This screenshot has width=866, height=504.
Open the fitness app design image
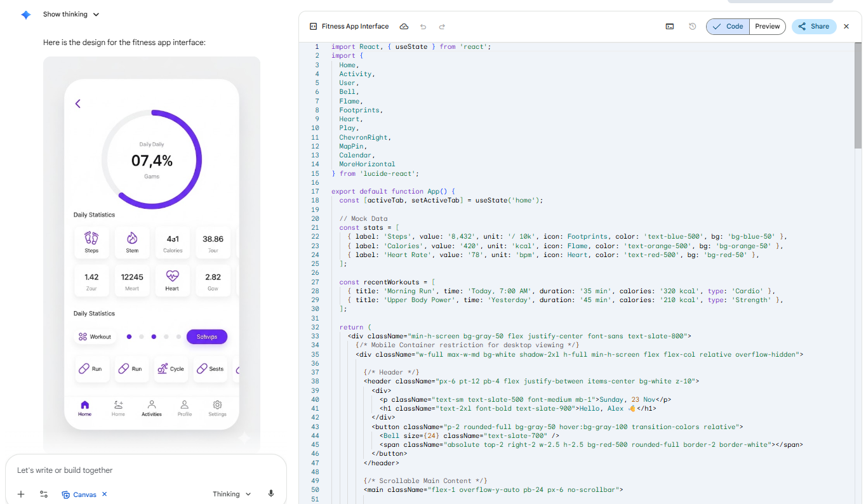pyautogui.click(x=152, y=254)
